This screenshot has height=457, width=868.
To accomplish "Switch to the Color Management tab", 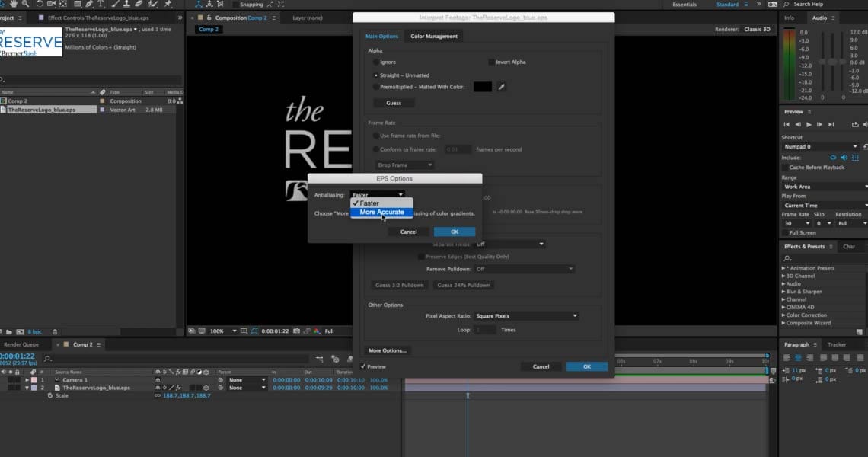I will (x=434, y=37).
